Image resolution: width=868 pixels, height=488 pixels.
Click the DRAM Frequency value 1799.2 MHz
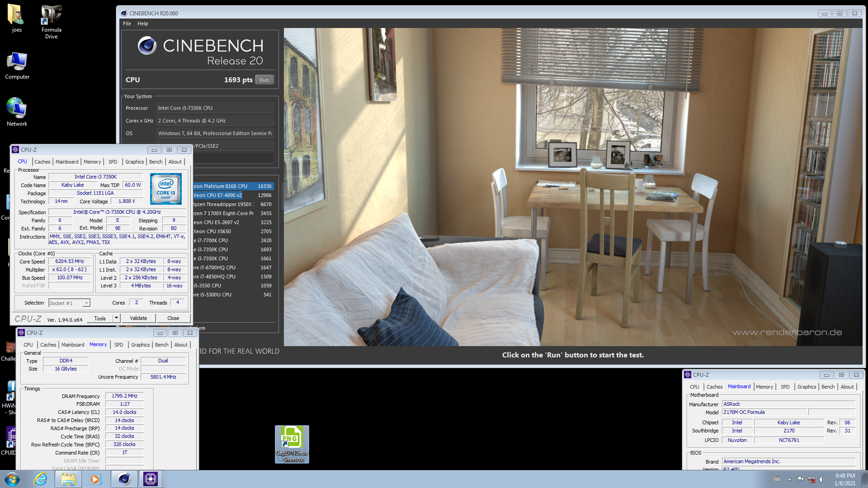coord(124,396)
